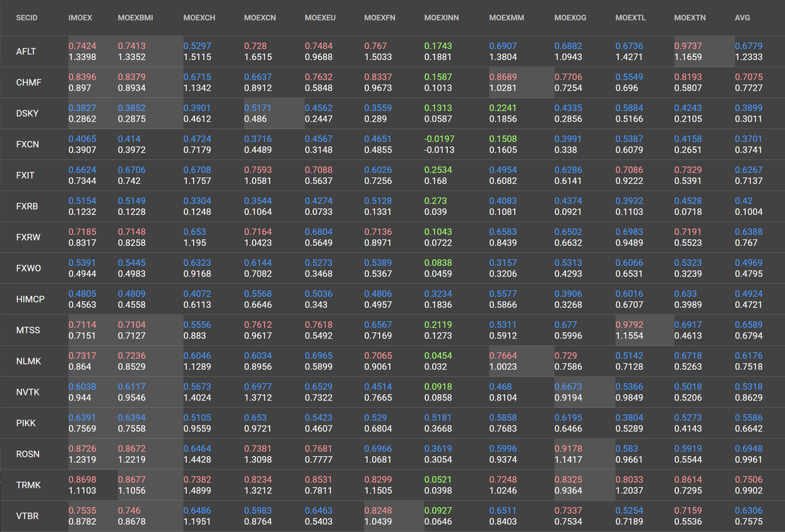Click value 0.9792 in MTSS MOEXTL cell
Screen dimensions: 785x532
[x=629, y=325]
